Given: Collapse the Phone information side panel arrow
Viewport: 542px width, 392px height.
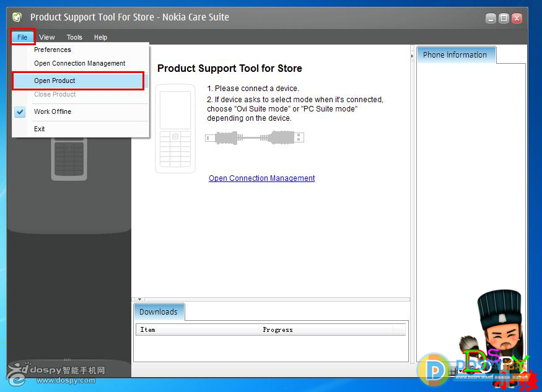Looking at the screenshot, I should click(412, 56).
